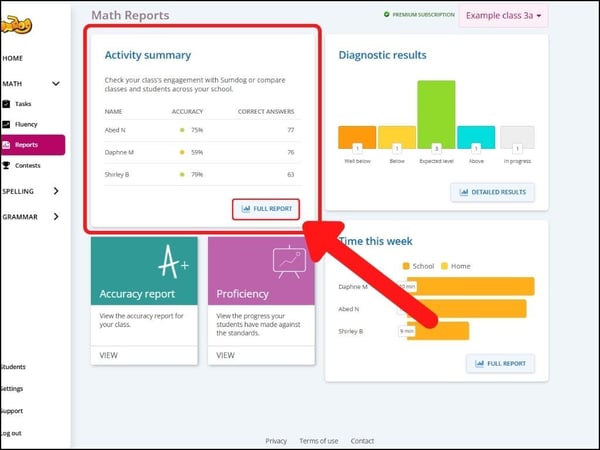
Task: Click the green Expected level bar
Action: 436,114
